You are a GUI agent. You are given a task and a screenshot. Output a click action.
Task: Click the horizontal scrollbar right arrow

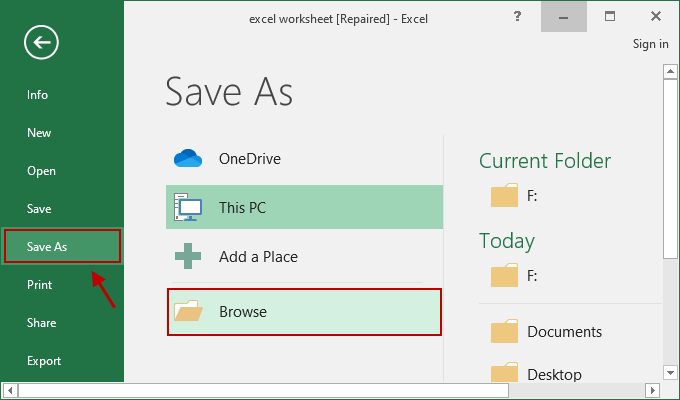(652, 390)
